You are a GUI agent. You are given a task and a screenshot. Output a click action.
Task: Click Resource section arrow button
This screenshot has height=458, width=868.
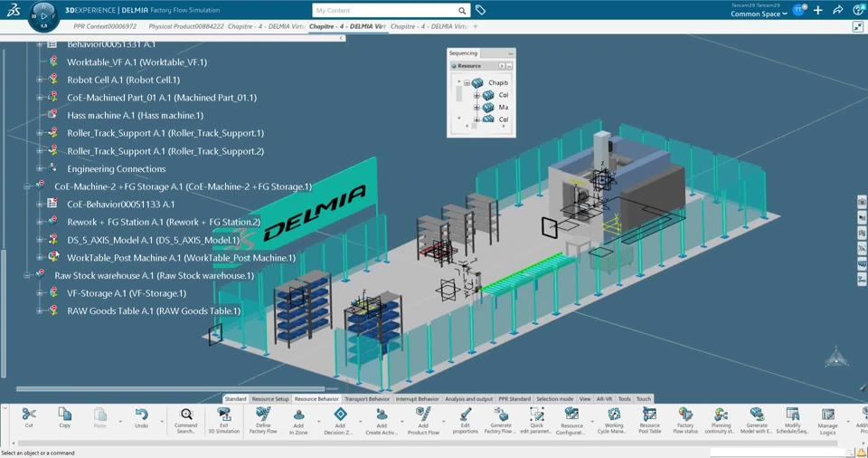(x=502, y=66)
